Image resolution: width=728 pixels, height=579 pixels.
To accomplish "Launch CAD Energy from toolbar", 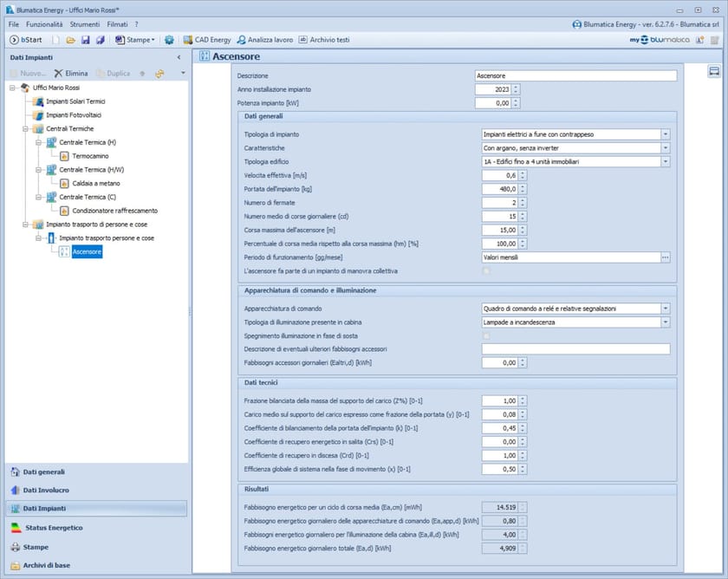I will (x=206, y=40).
